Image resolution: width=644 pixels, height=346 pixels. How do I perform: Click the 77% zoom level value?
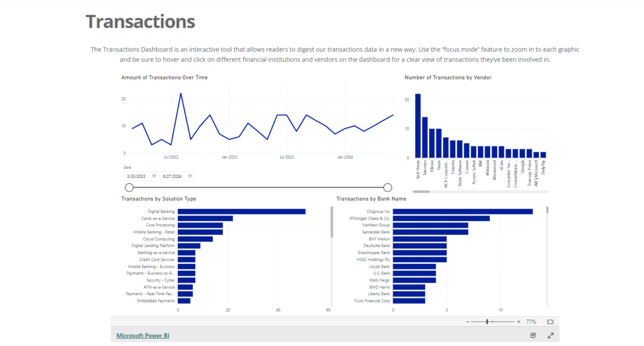(531, 322)
